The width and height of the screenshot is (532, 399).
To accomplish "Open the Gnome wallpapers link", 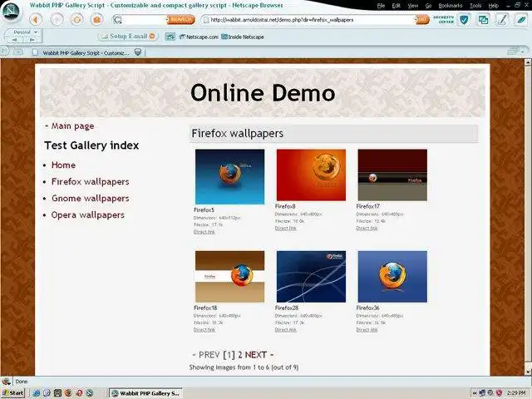I will click(x=91, y=199).
